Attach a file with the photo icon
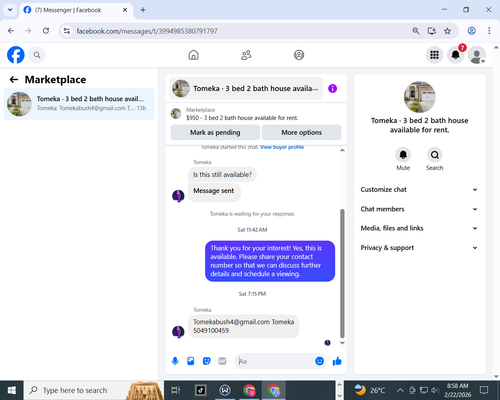The image size is (500, 400). click(x=191, y=361)
